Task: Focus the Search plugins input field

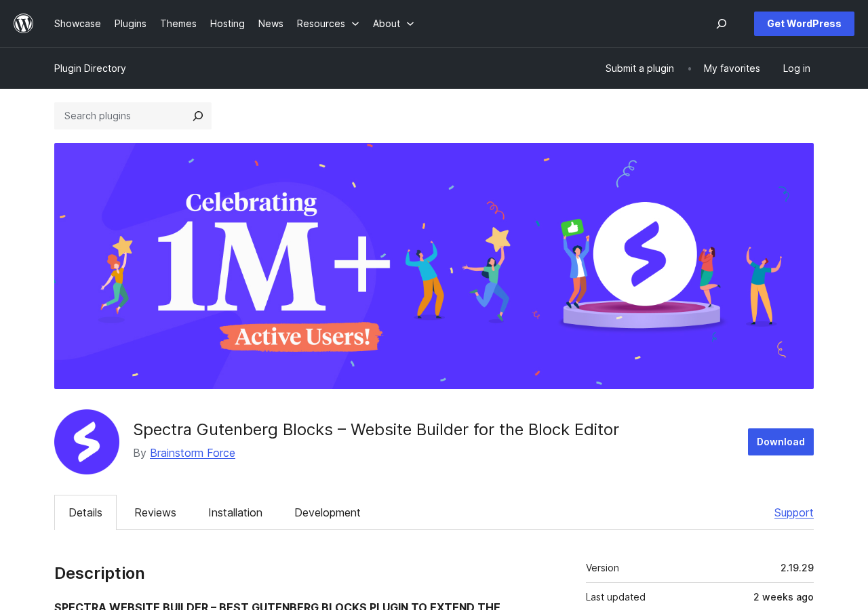Action: point(119,116)
